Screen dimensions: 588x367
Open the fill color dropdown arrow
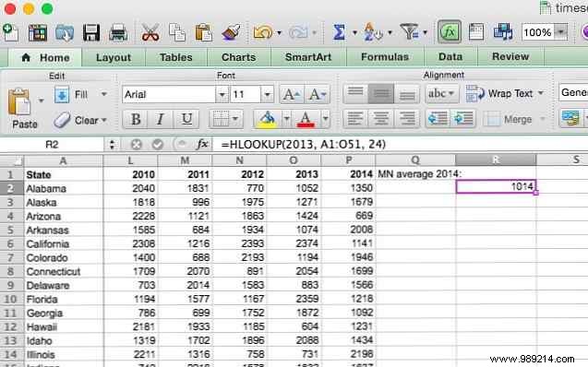286,120
